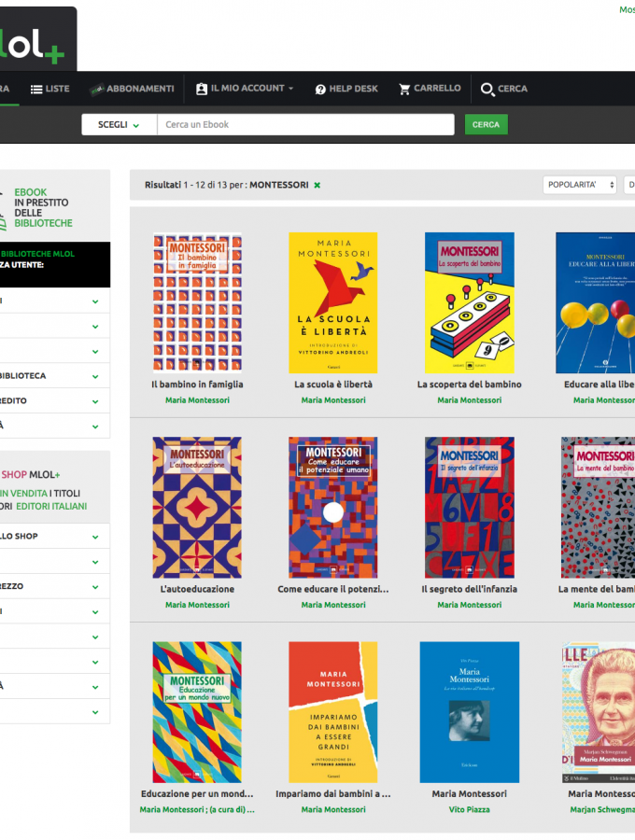Image resolution: width=635 pixels, height=840 pixels.
Task: Click the EBOOK IN PRESTITO DELLE BIBLIOTECHE heading
Action: [43, 208]
